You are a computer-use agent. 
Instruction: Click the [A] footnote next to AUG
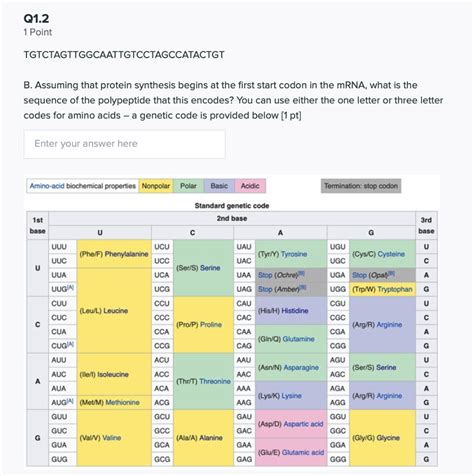coord(70,401)
